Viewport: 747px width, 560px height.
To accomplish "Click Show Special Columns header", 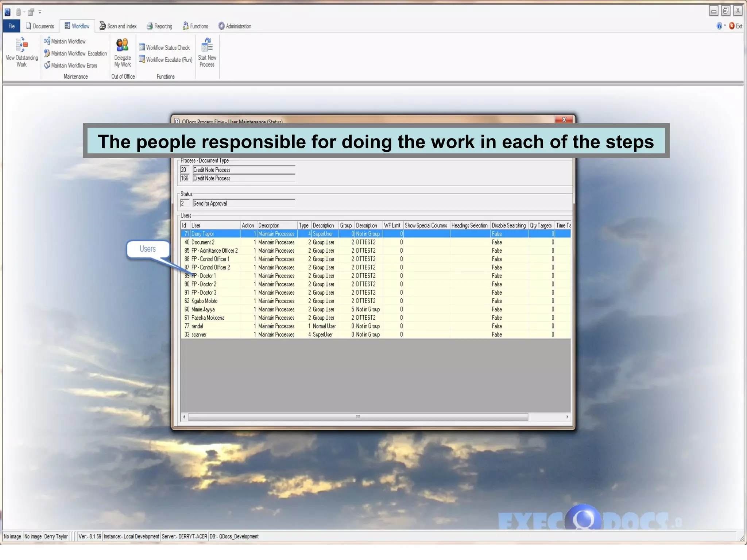I will tap(426, 226).
